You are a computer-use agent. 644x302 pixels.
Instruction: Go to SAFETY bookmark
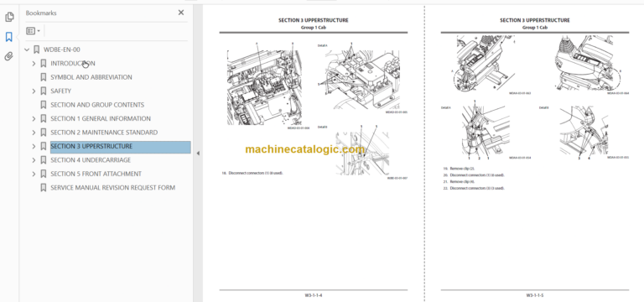60,91
